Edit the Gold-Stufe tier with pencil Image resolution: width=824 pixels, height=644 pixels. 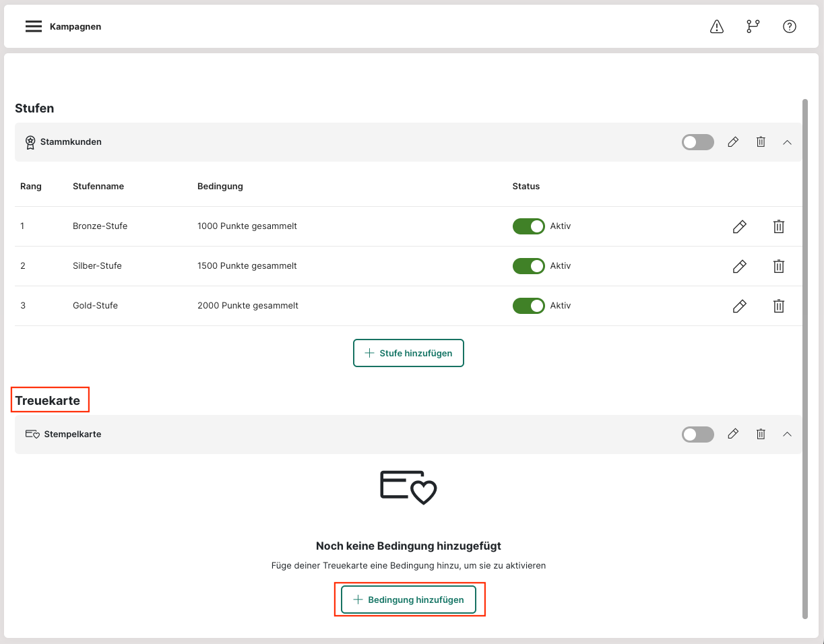(739, 307)
